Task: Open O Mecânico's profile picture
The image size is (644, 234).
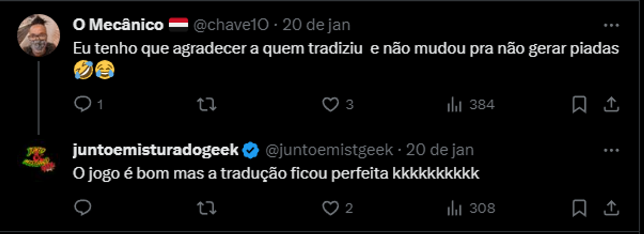Action: [39, 35]
